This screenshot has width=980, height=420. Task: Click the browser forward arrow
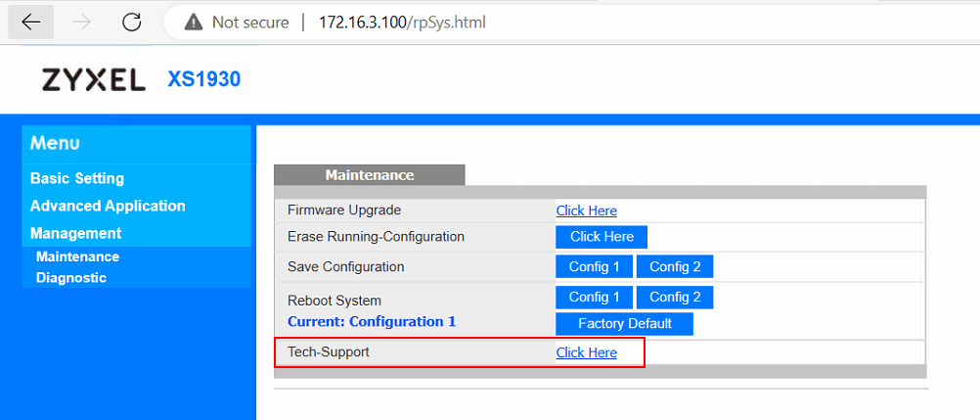81,23
